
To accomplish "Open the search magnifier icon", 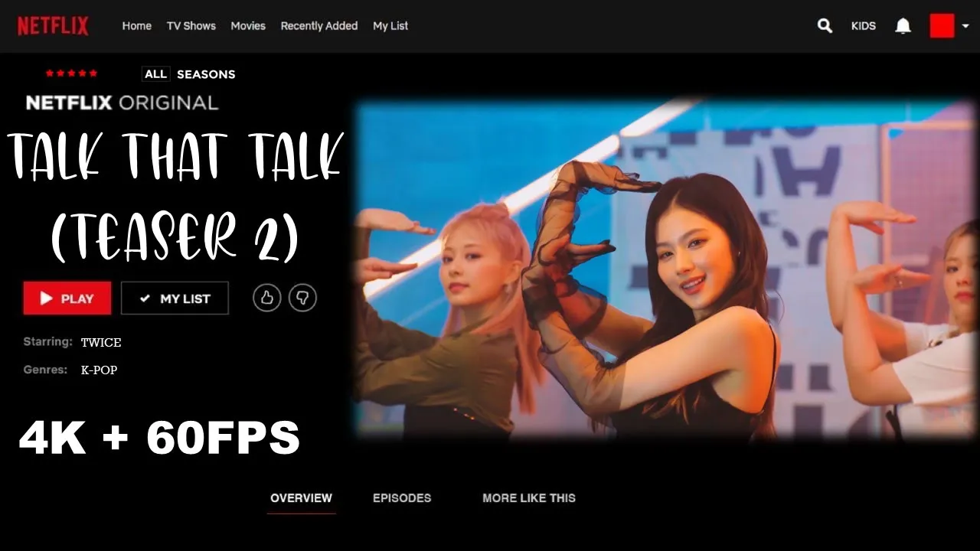I will 825,26.
